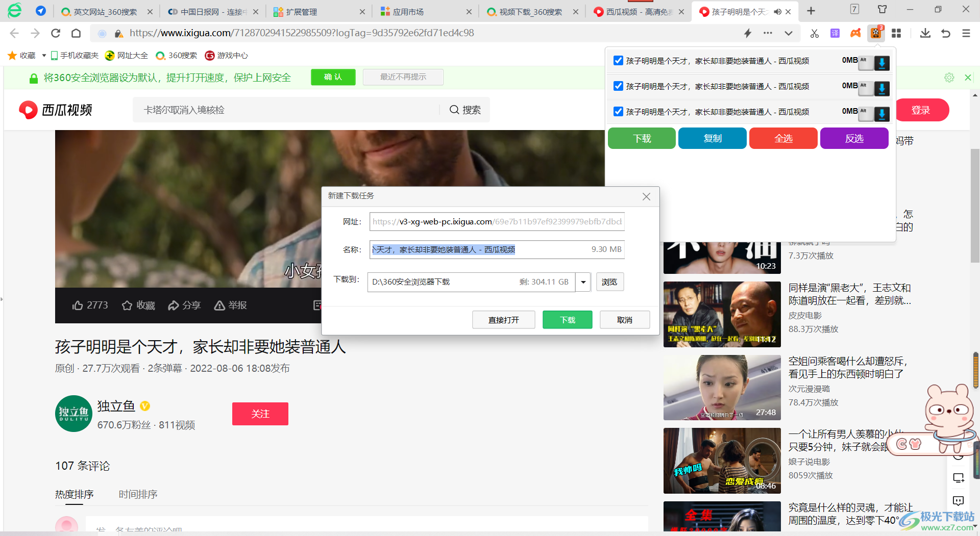Image resolution: width=980 pixels, height=536 pixels.
Task: Uncheck the first video item checkbox
Action: (x=618, y=61)
